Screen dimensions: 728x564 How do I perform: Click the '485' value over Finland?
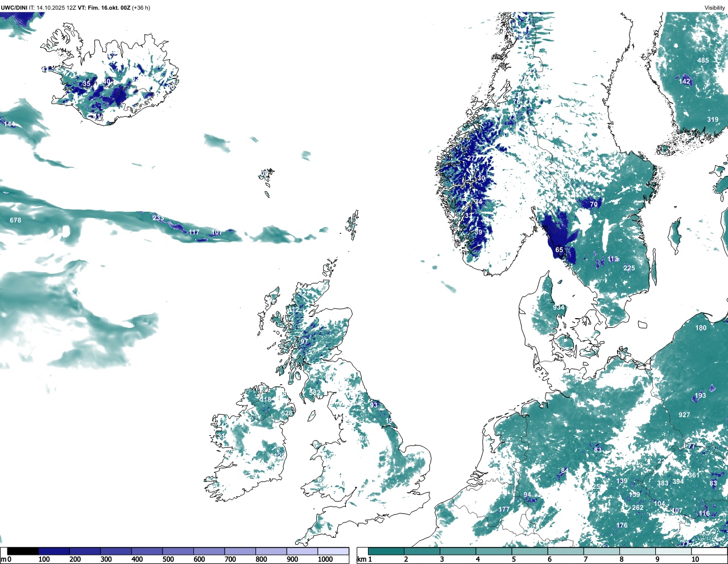click(x=704, y=60)
